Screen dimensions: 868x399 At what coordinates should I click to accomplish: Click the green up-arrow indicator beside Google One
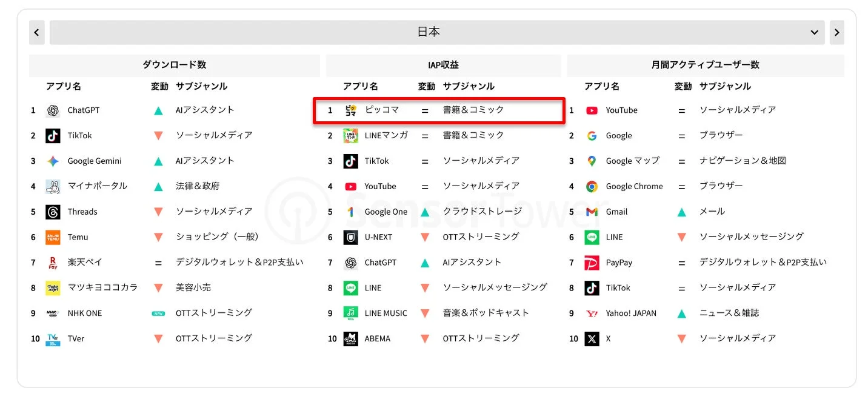click(425, 212)
